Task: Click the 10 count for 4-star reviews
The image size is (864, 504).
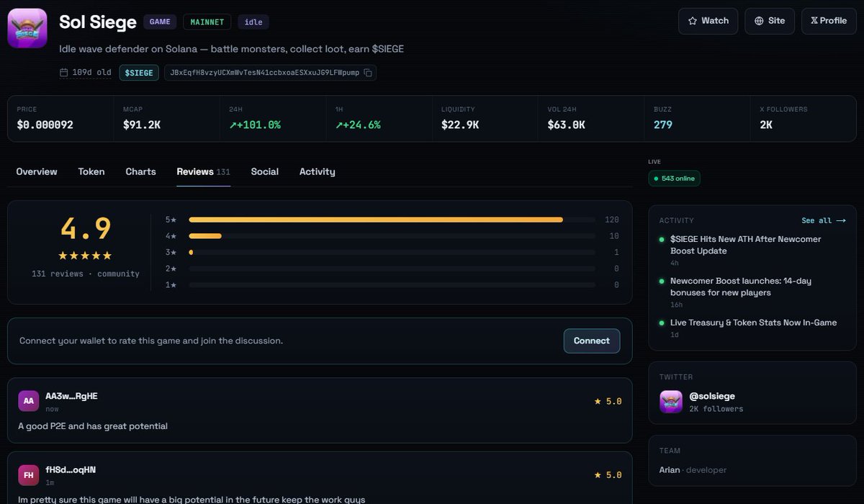Action: click(614, 236)
